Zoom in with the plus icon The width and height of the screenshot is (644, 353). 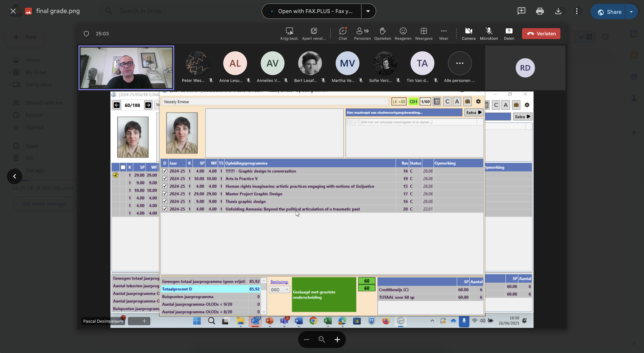click(x=337, y=340)
